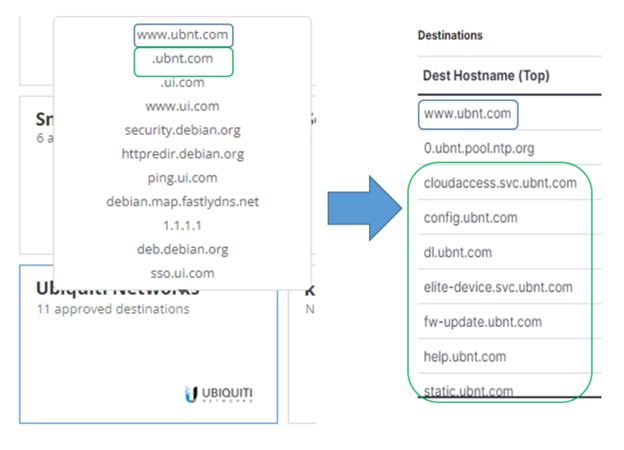
Task: Select the .ubnt.com wildcard entry
Action: click(183, 59)
